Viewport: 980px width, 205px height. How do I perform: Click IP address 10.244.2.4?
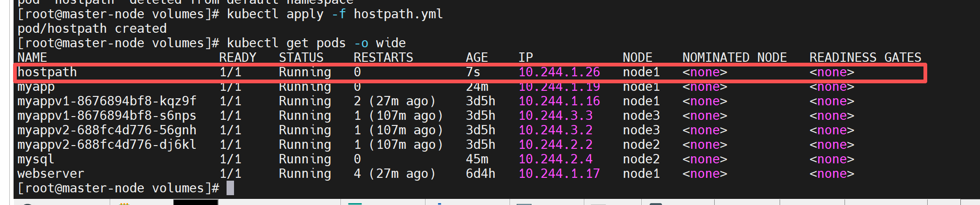click(555, 159)
